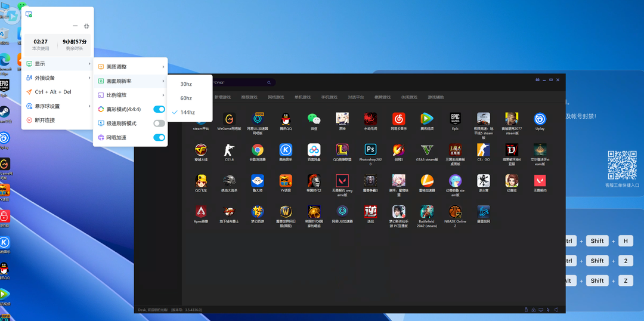Launch CS1.6 game icon

[229, 150]
